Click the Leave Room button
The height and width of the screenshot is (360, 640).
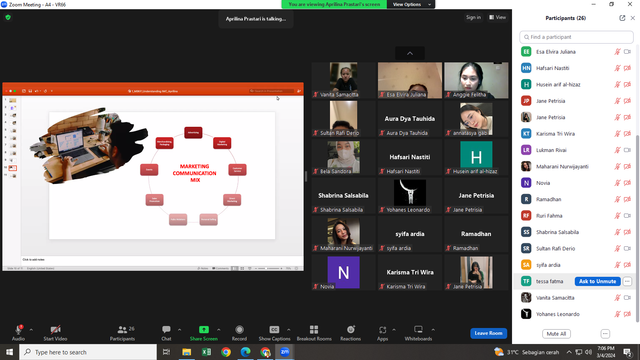[489, 333]
